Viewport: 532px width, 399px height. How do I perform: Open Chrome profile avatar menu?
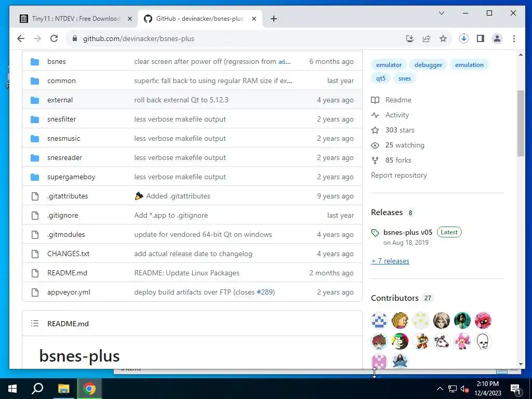(x=497, y=38)
